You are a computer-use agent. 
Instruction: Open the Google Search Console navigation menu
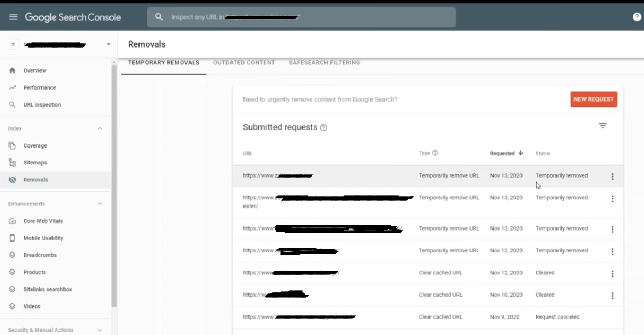13,16
